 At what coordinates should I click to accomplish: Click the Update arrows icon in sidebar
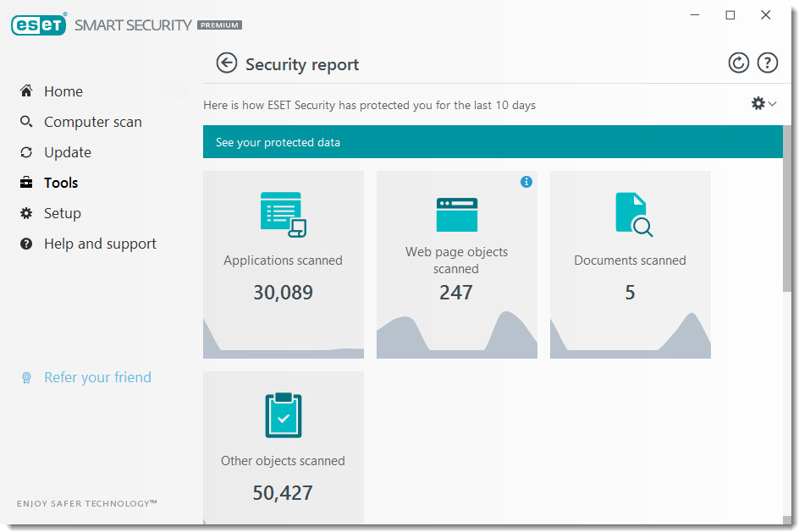click(26, 152)
